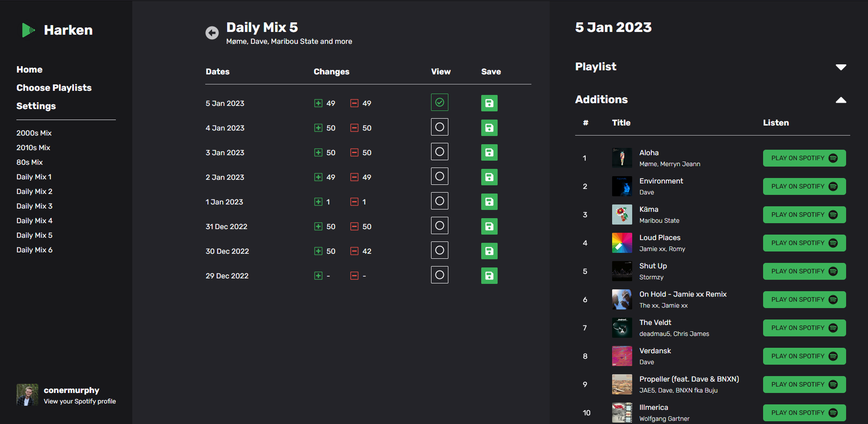This screenshot has height=424, width=868.
Task: Open Daily Mix 6 in the sidebar
Action: (34, 250)
